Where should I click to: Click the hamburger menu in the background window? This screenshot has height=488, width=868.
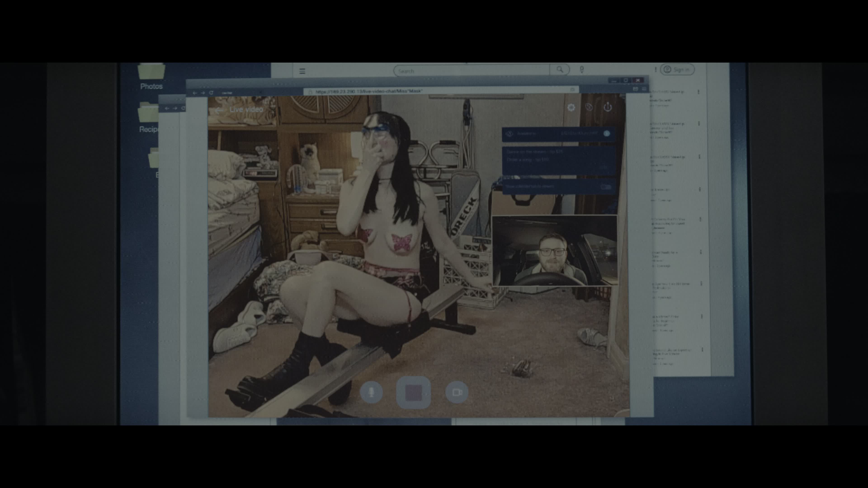[302, 71]
